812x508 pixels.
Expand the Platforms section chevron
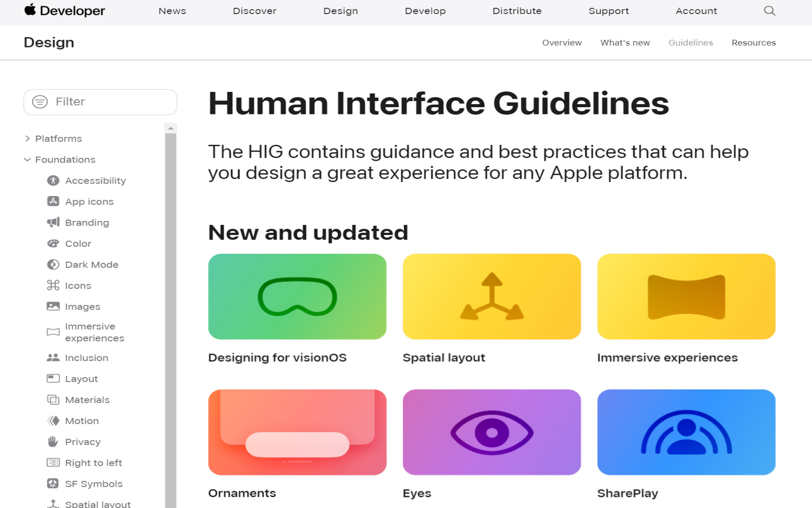point(27,138)
